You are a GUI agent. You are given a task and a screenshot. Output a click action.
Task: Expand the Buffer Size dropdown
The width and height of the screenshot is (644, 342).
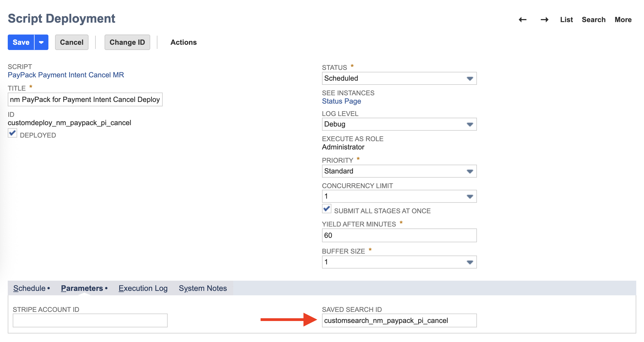pyautogui.click(x=399, y=262)
